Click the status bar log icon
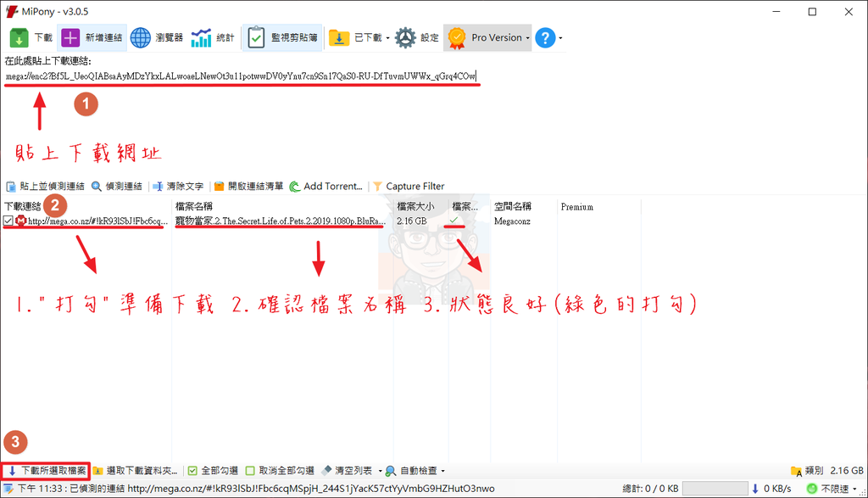Image resolution: width=868 pixels, height=498 pixels. (x=8, y=489)
